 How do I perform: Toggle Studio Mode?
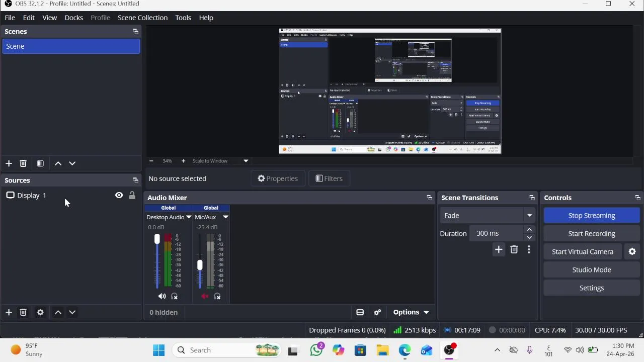pyautogui.click(x=592, y=270)
